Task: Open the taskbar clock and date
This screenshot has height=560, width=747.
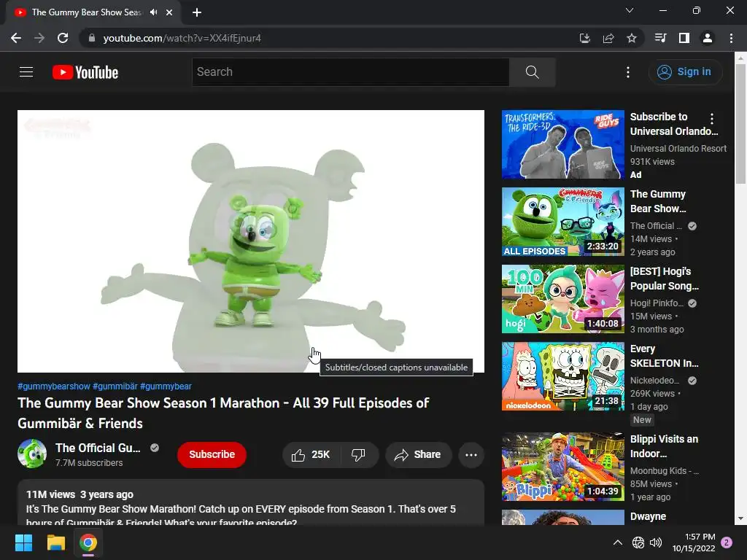Action: point(694,542)
